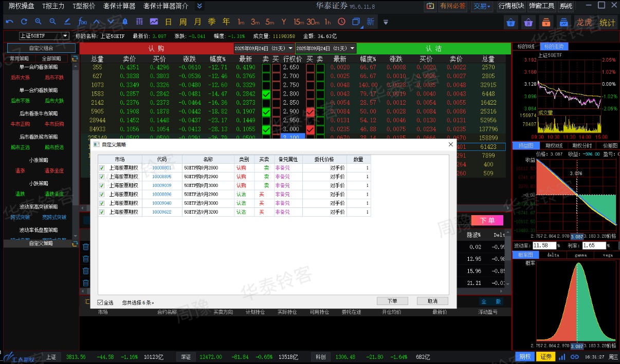This screenshot has height=364, width=620.
Task: Open the 龙虎 toolbar button
Action: point(584,23)
